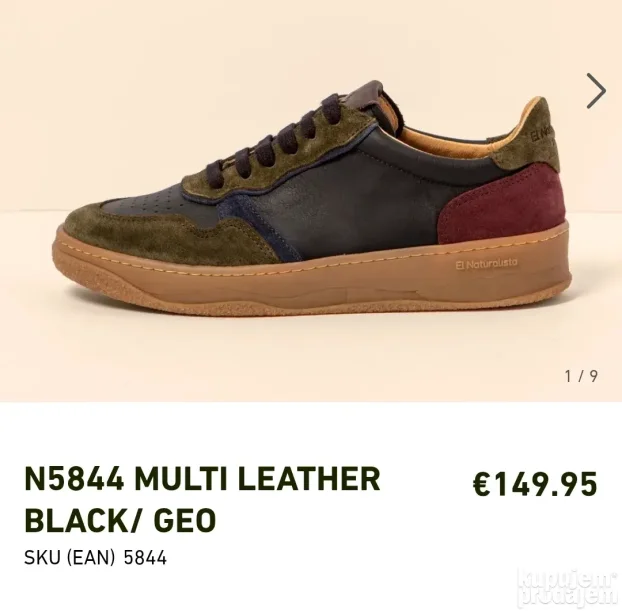Go to next product photo arrow

tap(596, 91)
